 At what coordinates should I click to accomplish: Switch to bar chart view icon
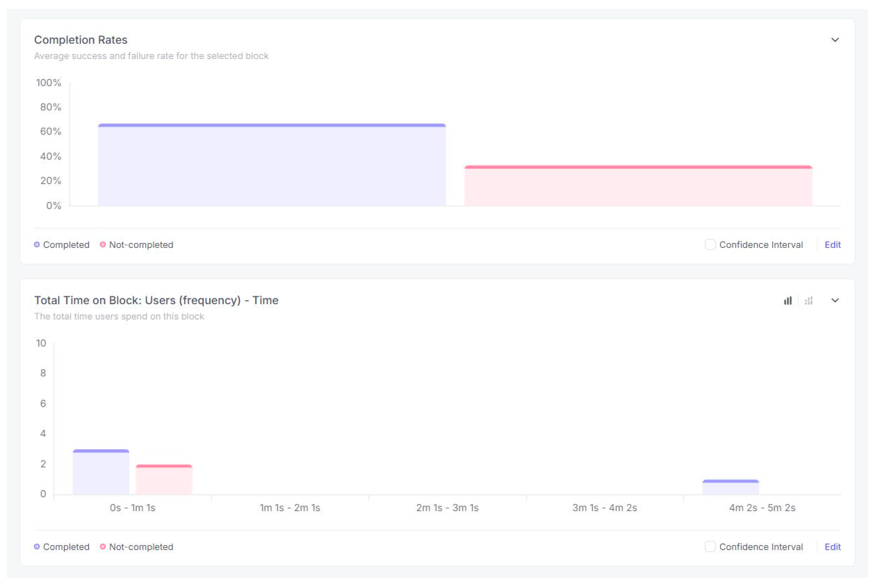(787, 300)
